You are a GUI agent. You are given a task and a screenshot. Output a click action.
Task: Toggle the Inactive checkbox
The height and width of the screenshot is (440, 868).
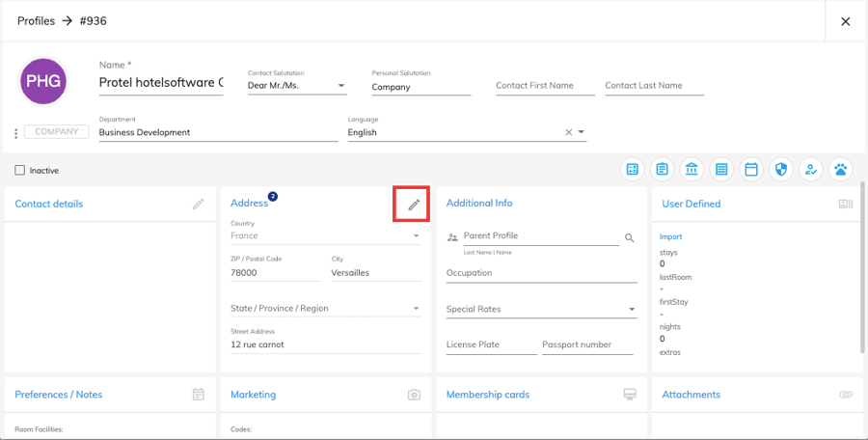tap(20, 171)
